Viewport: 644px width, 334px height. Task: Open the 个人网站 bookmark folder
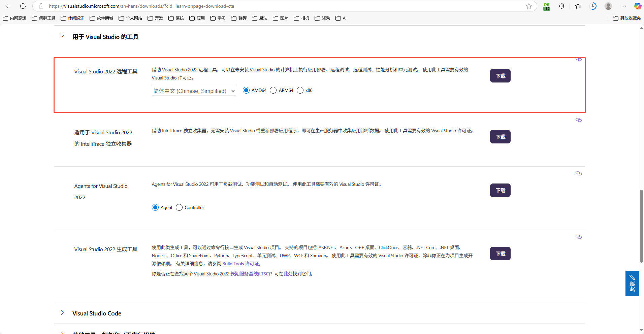click(x=130, y=18)
